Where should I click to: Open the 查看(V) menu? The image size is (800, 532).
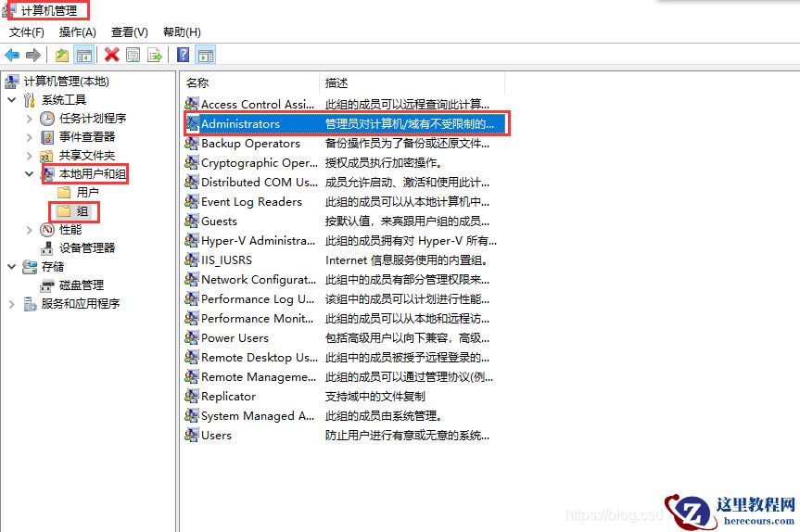tap(130, 32)
